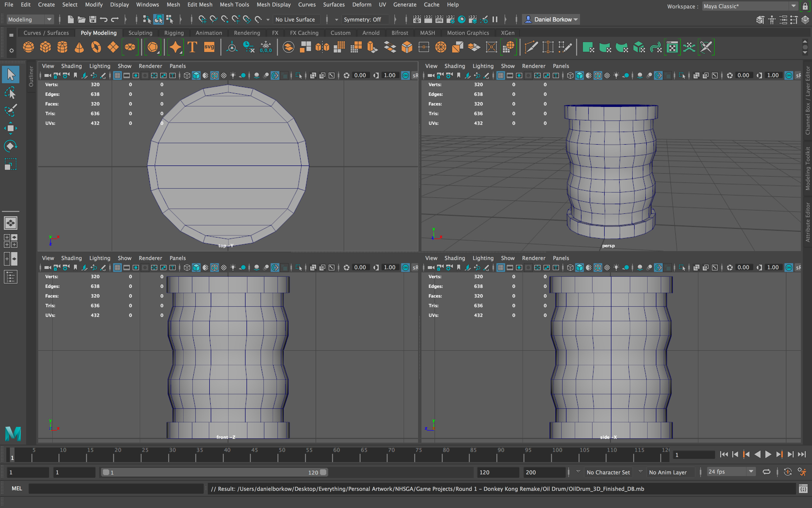812x508 pixels.
Task: Select the Multi-Cut tool shelf icon
Action: point(531,47)
